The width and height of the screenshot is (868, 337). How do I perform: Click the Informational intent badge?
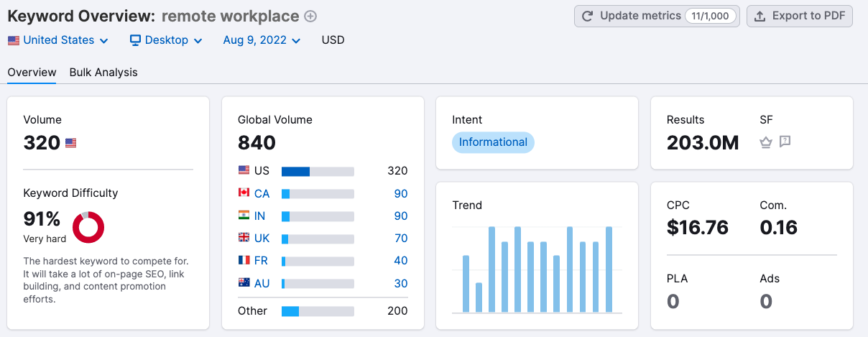point(493,142)
